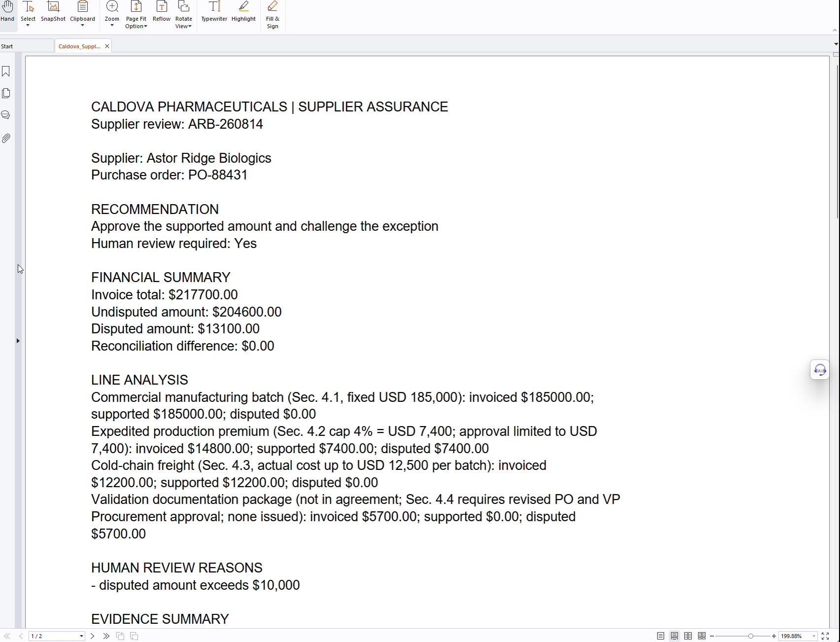Click the zoom slider handle
This screenshot has height=642, width=840.
coord(751,636)
